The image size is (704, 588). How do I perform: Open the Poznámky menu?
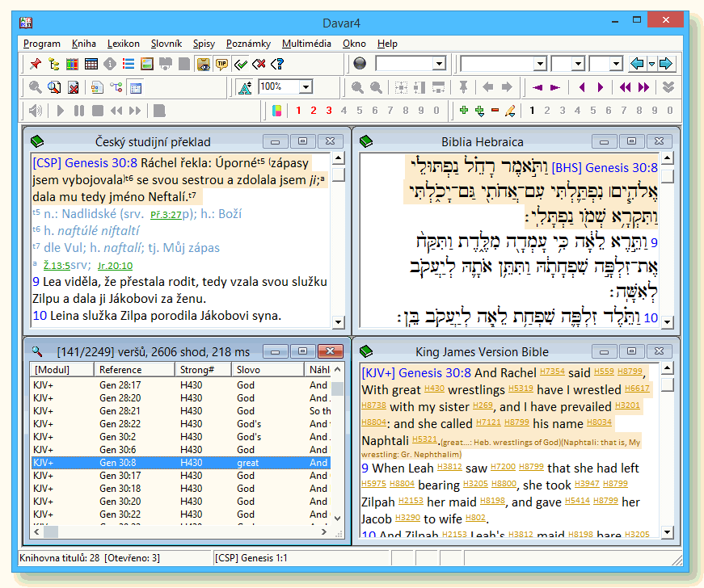coord(248,44)
